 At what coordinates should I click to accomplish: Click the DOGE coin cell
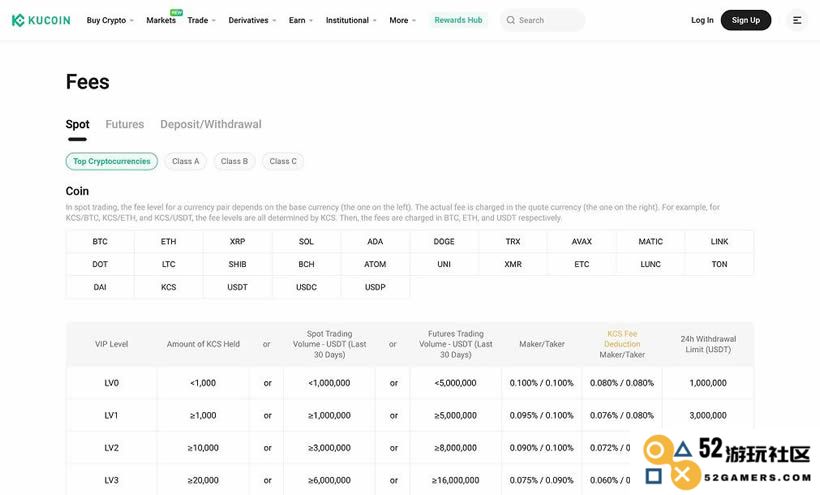444,241
